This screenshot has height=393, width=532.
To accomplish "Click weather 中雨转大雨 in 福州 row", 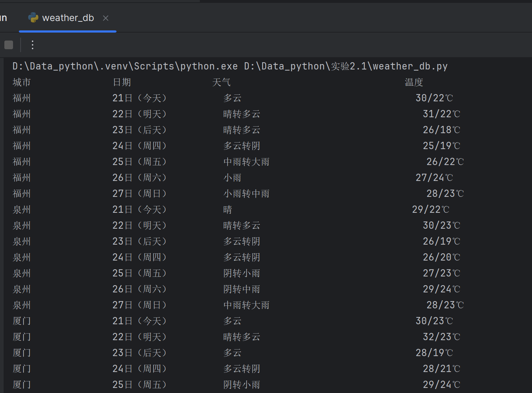I will coord(246,162).
